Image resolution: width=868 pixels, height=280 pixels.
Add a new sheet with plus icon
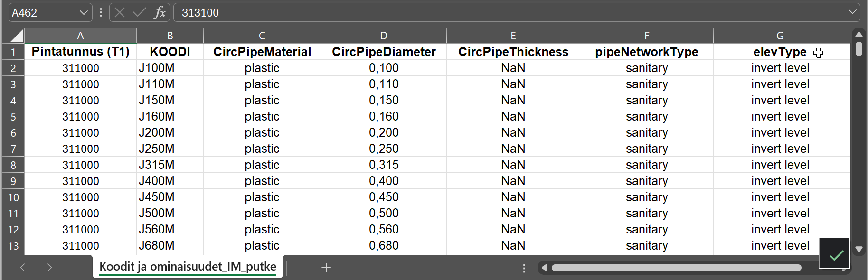[x=326, y=268]
